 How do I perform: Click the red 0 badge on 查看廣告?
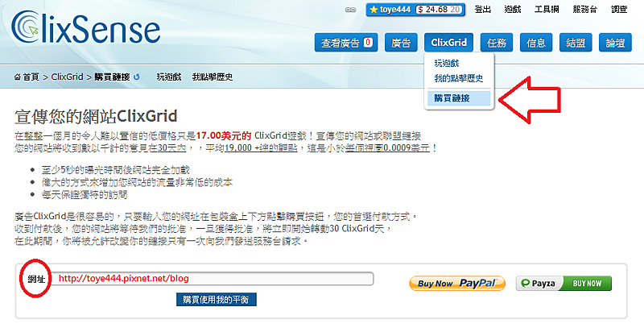[x=368, y=43]
